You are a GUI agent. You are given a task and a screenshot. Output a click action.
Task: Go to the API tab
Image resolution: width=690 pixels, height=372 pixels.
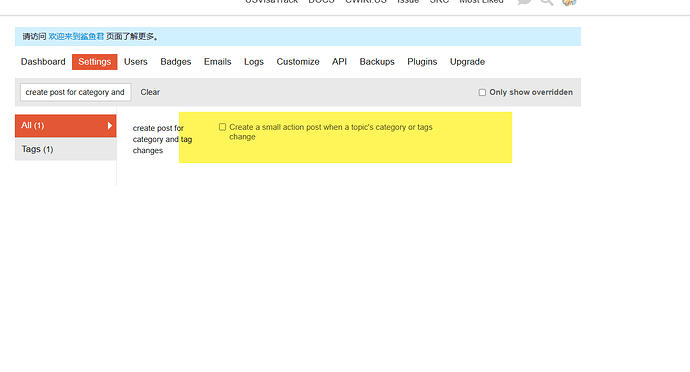[x=339, y=62]
